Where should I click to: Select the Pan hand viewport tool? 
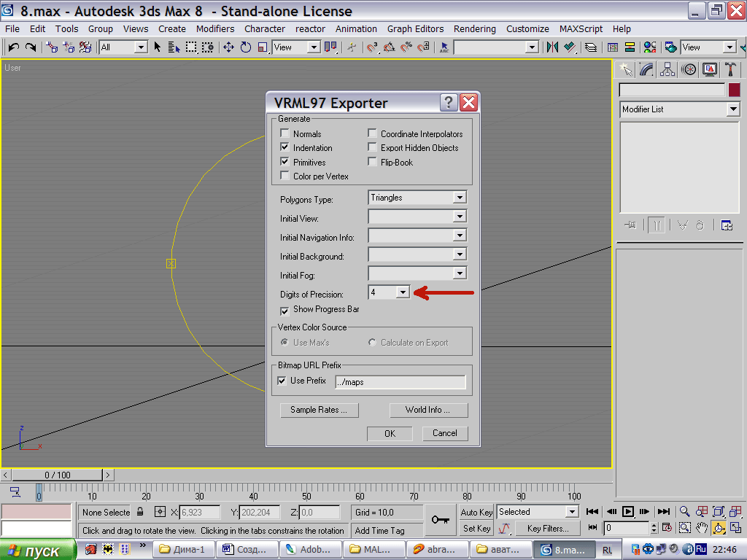pos(702,528)
